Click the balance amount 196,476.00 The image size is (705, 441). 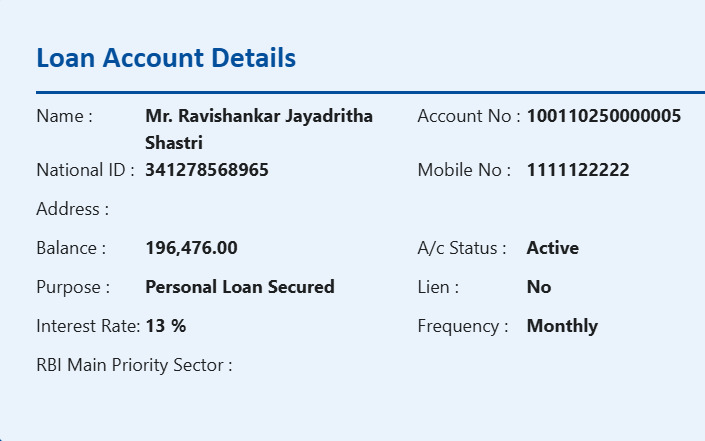(x=191, y=248)
